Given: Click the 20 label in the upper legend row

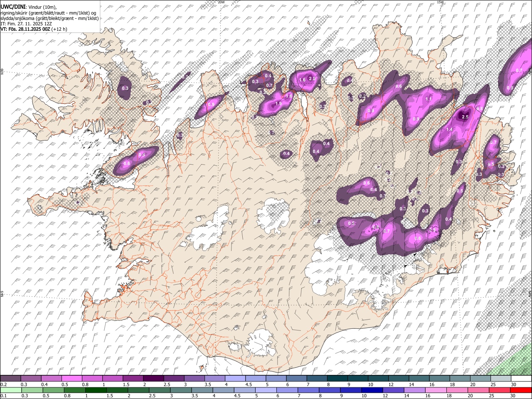Looking at the screenshot, I should coord(473,384).
